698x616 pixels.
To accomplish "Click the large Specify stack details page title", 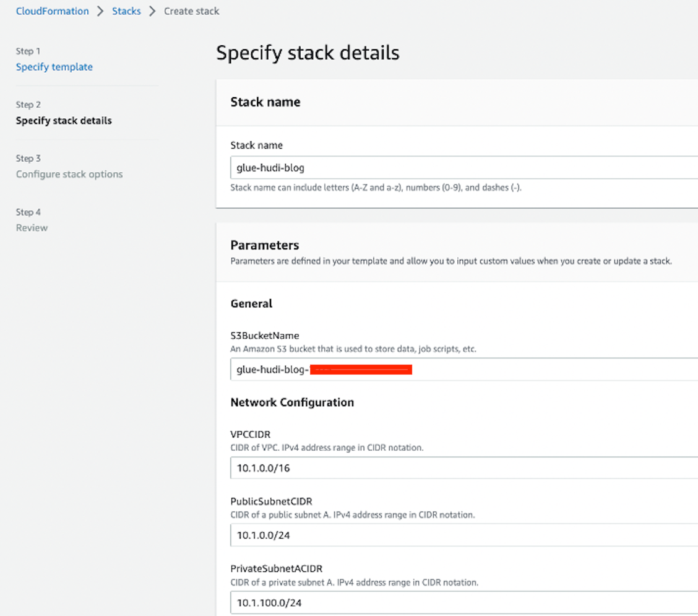I will pyautogui.click(x=308, y=53).
